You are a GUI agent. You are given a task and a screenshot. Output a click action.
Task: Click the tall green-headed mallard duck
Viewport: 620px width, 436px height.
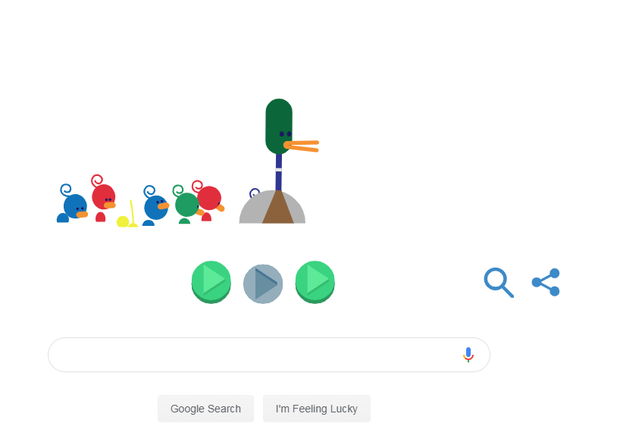(x=279, y=161)
